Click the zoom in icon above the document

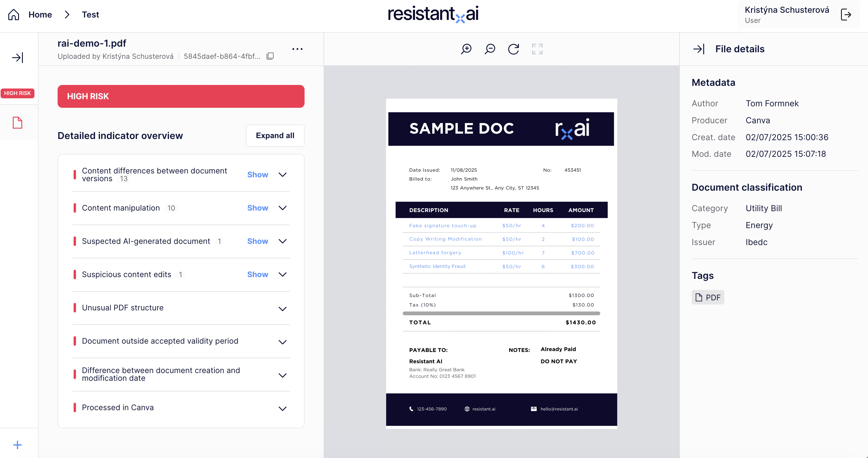click(466, 49)
